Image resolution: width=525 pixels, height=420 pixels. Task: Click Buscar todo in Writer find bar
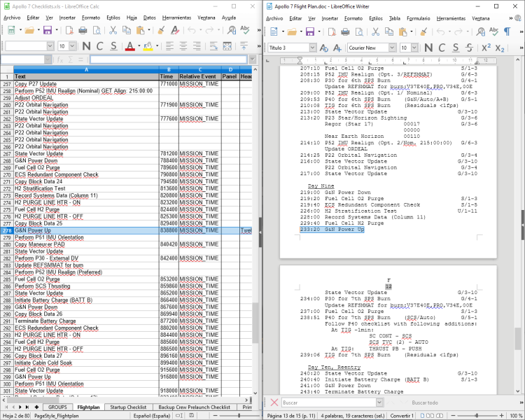coord(425,402)
